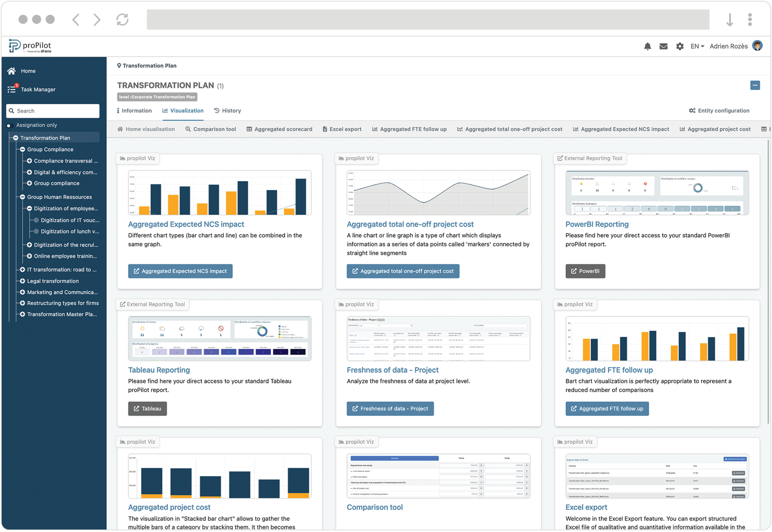Toggle the Assignation only switch
The height and width of the screenshot is (532, 772).
coord(10,125)
